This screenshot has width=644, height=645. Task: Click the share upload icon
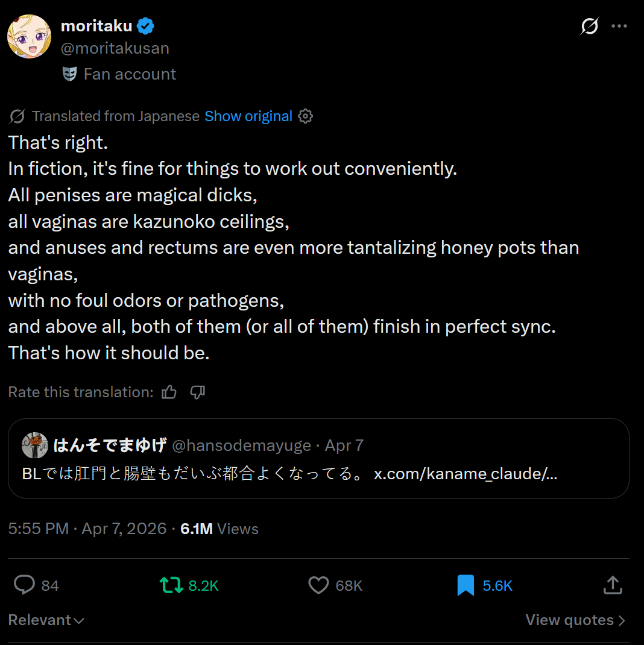pyautogui.click(x=612, y=585)
